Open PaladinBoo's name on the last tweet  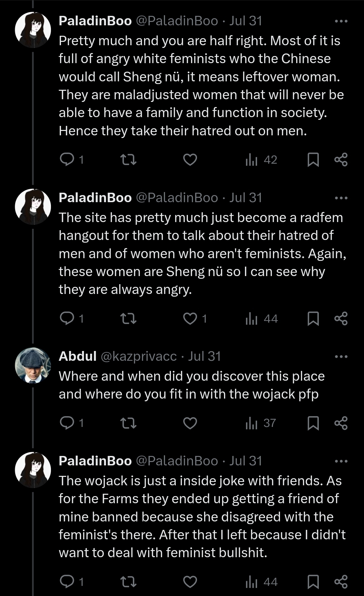[95, 461]
